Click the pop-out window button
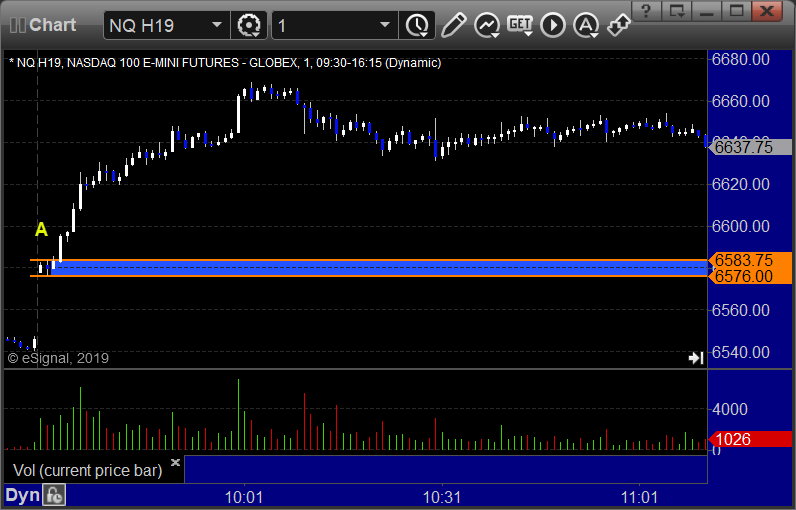 pyautogui.click(x=677, y=11)
